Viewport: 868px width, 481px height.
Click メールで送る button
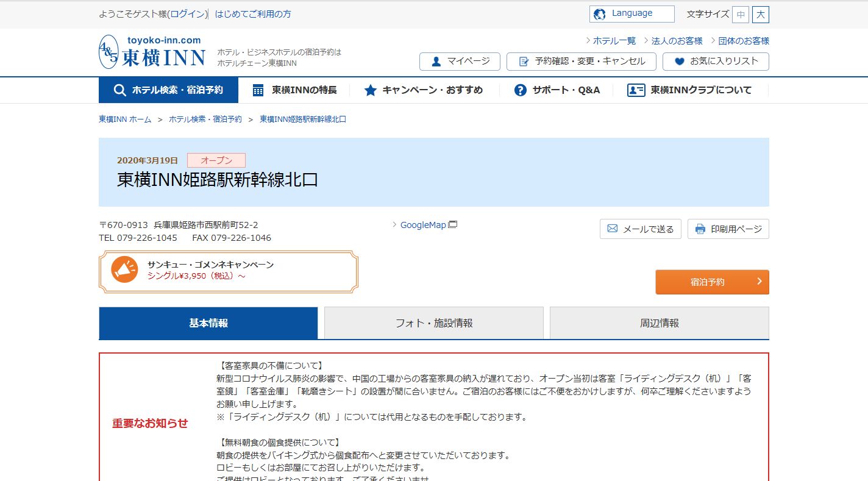tap(641, 229)
